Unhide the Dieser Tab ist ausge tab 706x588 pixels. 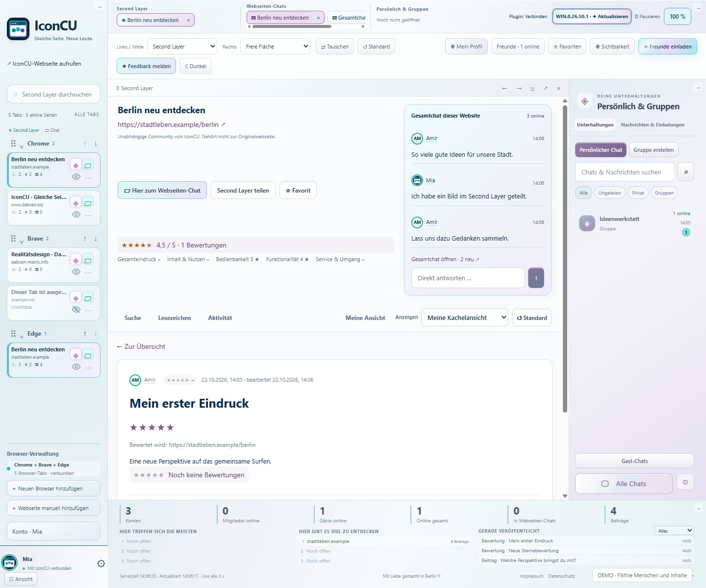click(x=76, y=310)
